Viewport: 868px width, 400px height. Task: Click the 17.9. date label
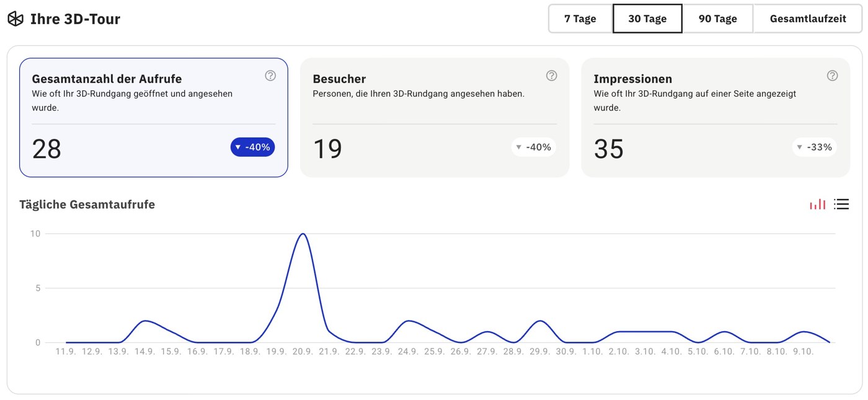tap(224, 352)
